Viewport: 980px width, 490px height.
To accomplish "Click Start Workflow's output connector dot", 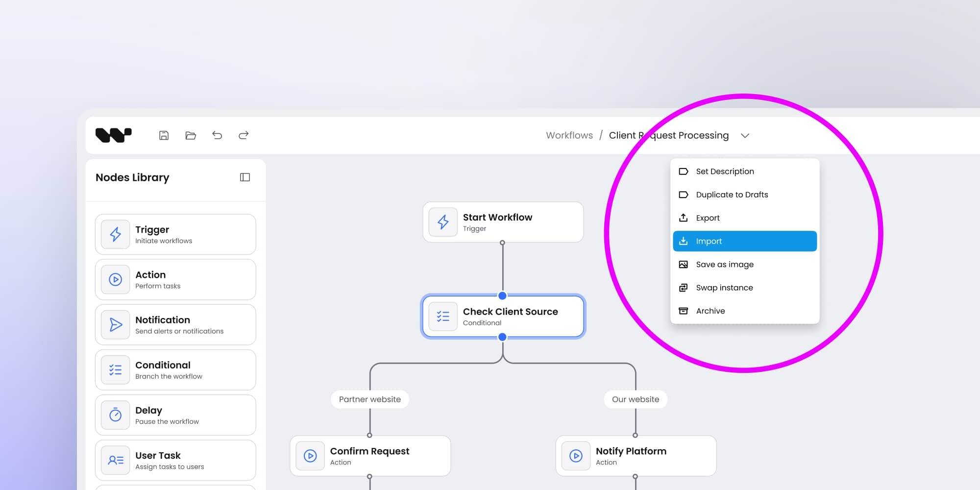I will click(x=502, y=243).
